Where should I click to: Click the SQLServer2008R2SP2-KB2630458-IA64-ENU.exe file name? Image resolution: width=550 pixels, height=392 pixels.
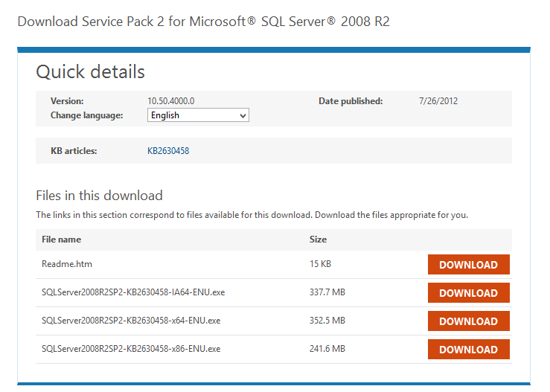click(133, 292)
